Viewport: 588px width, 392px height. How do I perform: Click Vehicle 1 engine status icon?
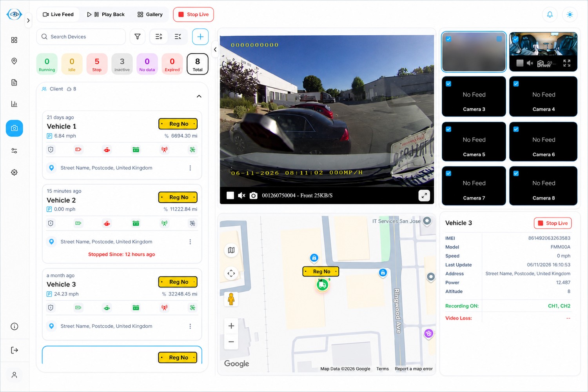point(107,150)
